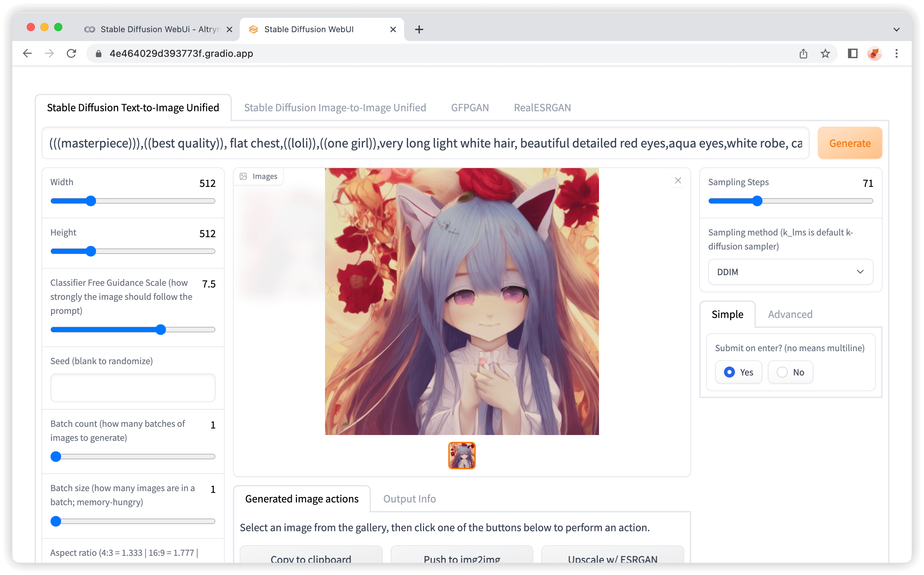The width and height of the screenshot is (924, 575).
Task: Click the Sampling Steps value 71
Action: point(868,183)
